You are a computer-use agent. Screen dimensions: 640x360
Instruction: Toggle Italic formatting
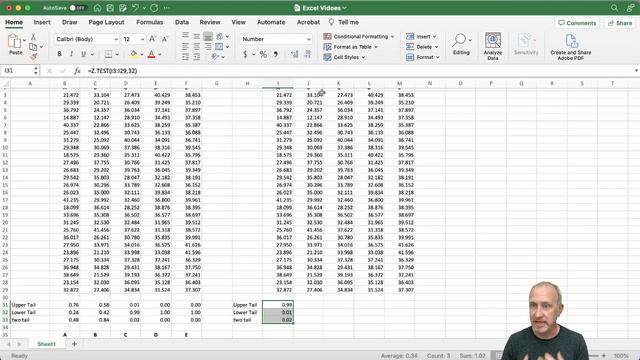point(71,54)
